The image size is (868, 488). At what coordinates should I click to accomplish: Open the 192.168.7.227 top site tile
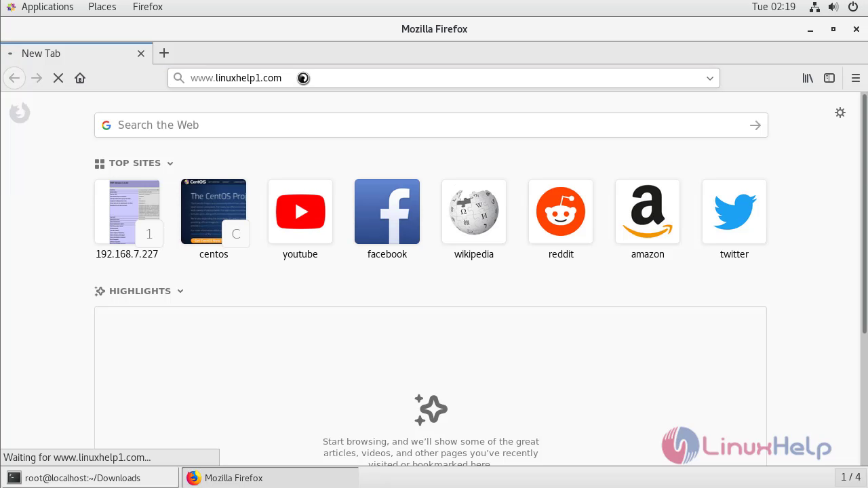127,211
